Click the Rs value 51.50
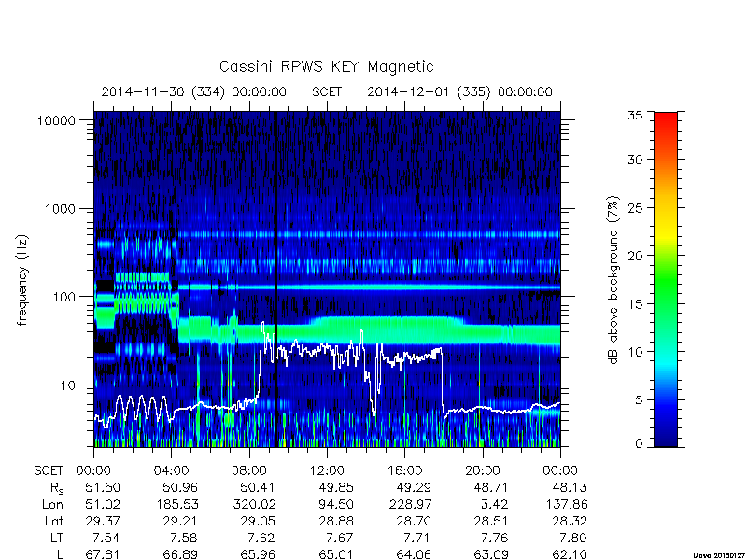Screen dimensions: 747x560 [103, 487]
